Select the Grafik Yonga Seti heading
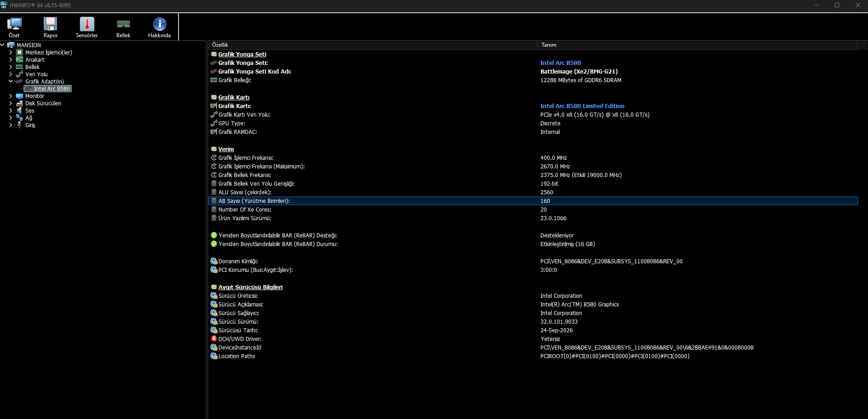Image resolution: width=868 pixels, height=419 pixels. click(242, 54)
